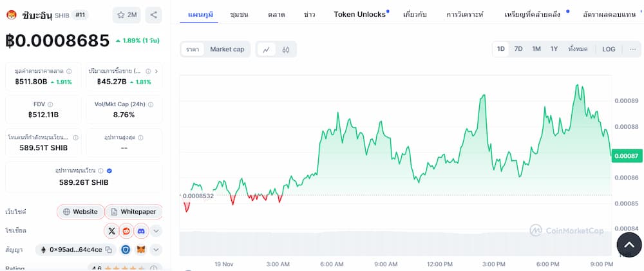Viewport: 644px width, 271px height.
Task: Click the 0.0008532 opening price label
Action: click(x=198, y=196)
